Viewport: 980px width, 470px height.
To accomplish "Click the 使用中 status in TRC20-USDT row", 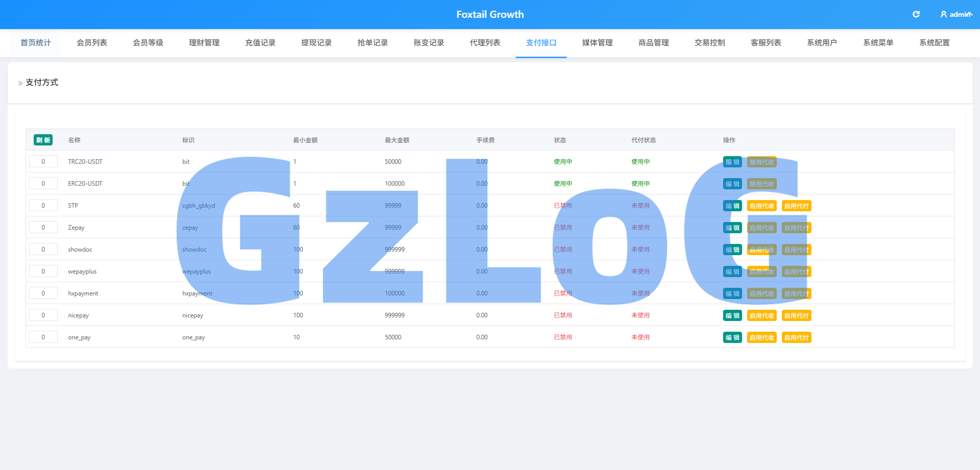I will pos(563,162).
